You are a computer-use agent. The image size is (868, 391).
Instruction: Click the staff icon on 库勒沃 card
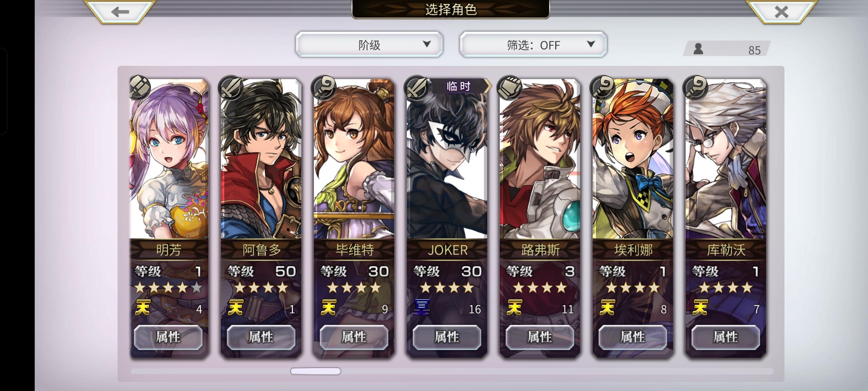click(695, 88)
